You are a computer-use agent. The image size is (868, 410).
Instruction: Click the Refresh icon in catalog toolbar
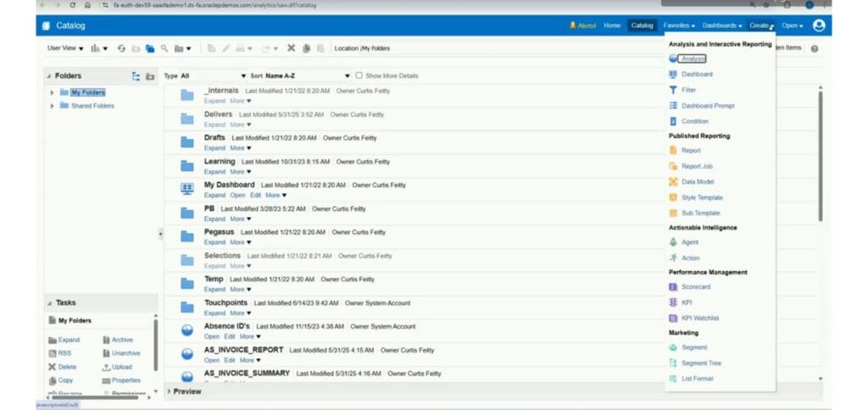click(121, 48)
